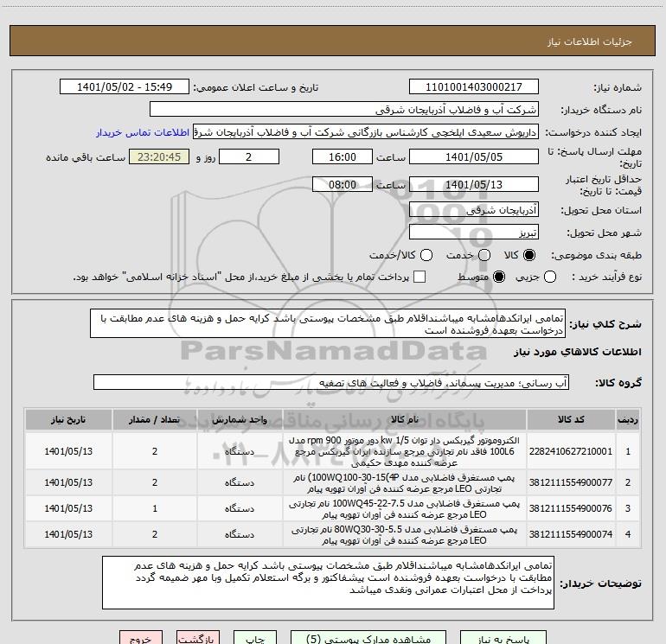Screen dimensions: 666x644
Task: Click the نام کالا column header
Action: click(405, 419)
